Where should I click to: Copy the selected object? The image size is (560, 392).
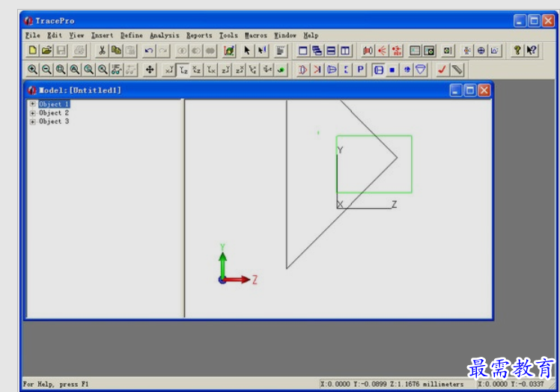pos(117,51)
